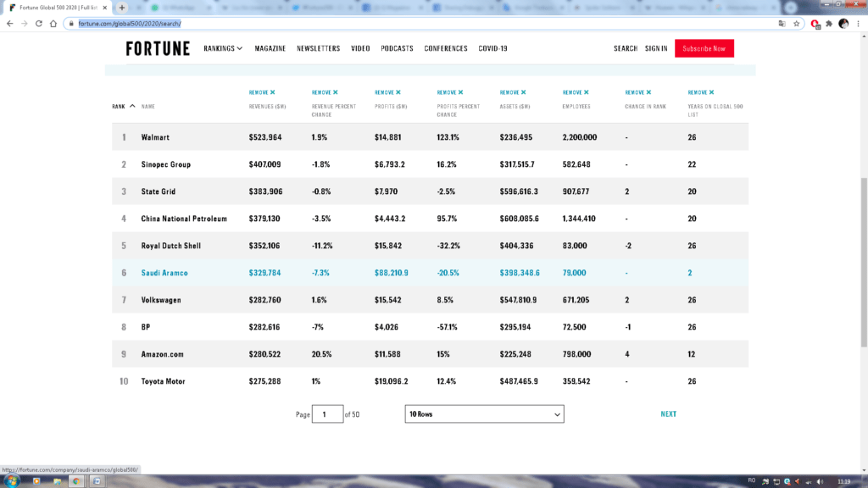The height and width of the screenshot is (488, 868).
Task: Go to the Magazine section
Action: pos(270,49)
